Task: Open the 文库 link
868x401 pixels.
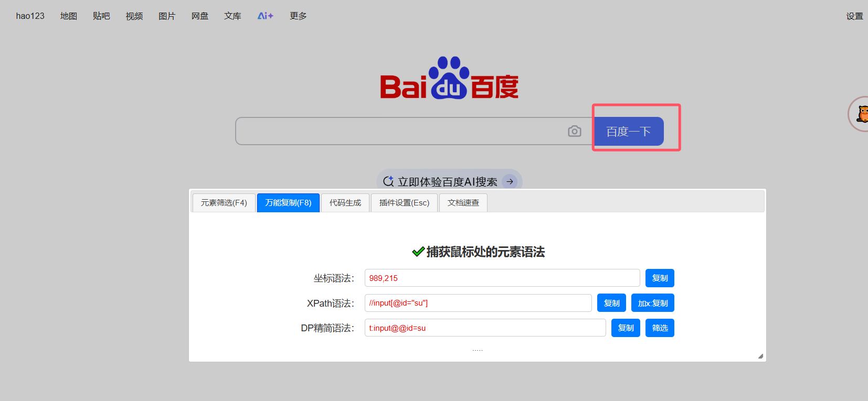Action: 232,16
